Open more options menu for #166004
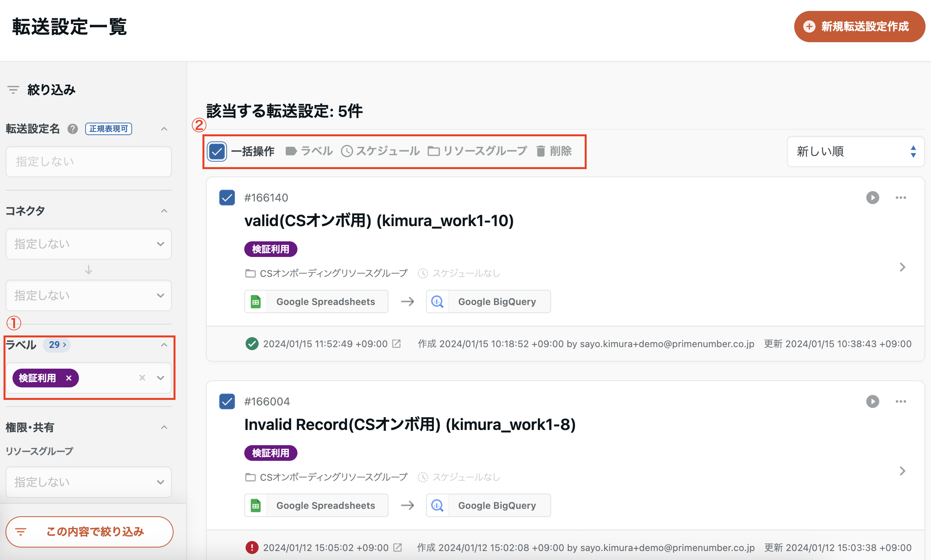Image resolution: width=931 pixels, height=560 pixels. [x=901, y=401]
